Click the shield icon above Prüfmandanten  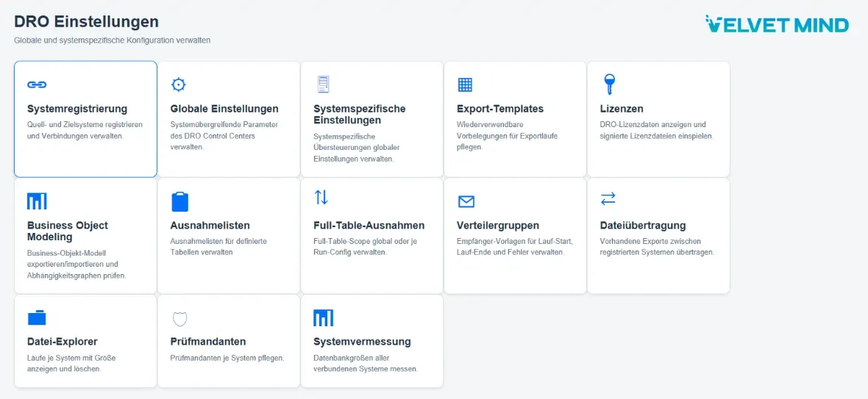(x=180, y=318)
